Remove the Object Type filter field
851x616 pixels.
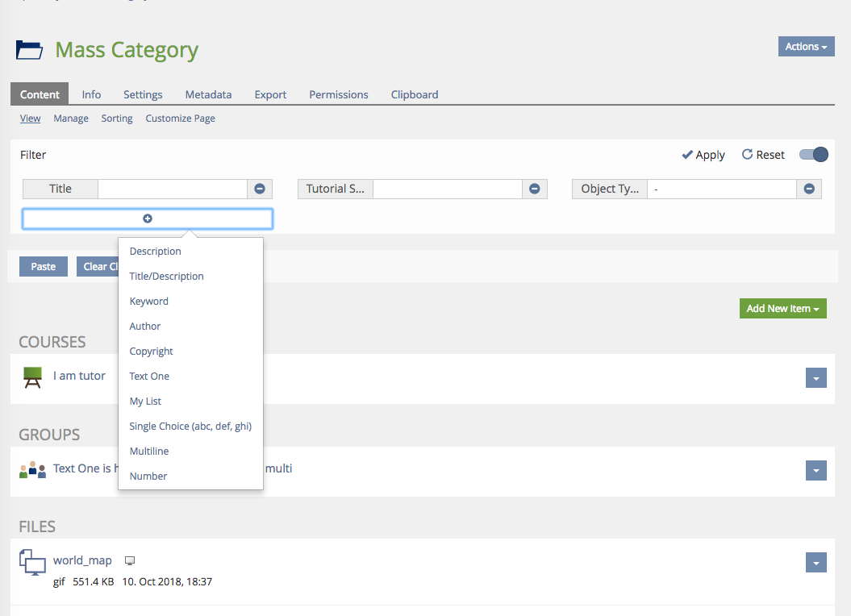(809, 189)
